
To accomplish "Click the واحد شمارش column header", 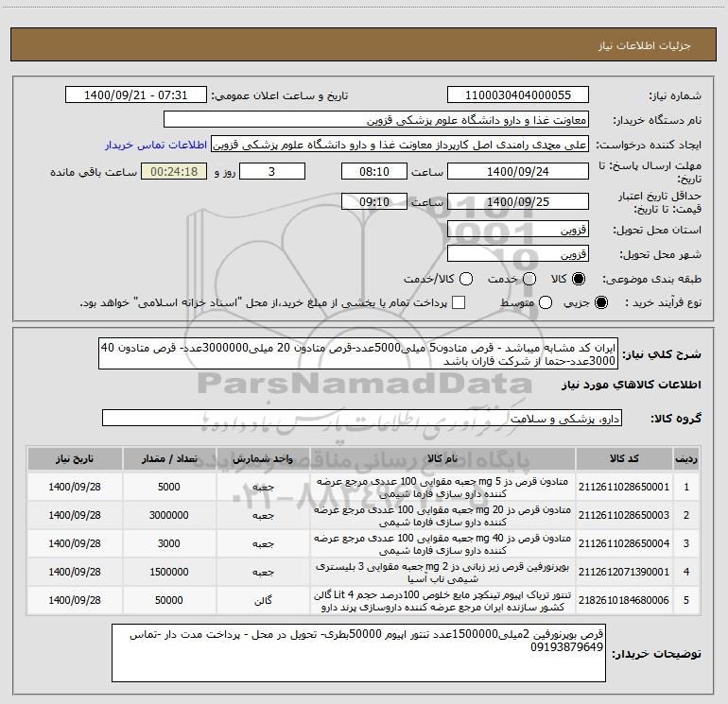I will [x=263, y=459].
